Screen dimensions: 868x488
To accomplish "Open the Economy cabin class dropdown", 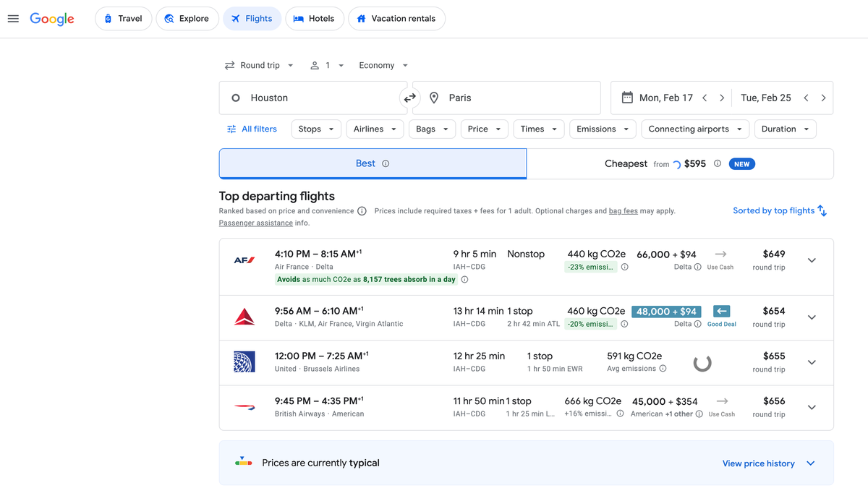I will tap(382, 65).
